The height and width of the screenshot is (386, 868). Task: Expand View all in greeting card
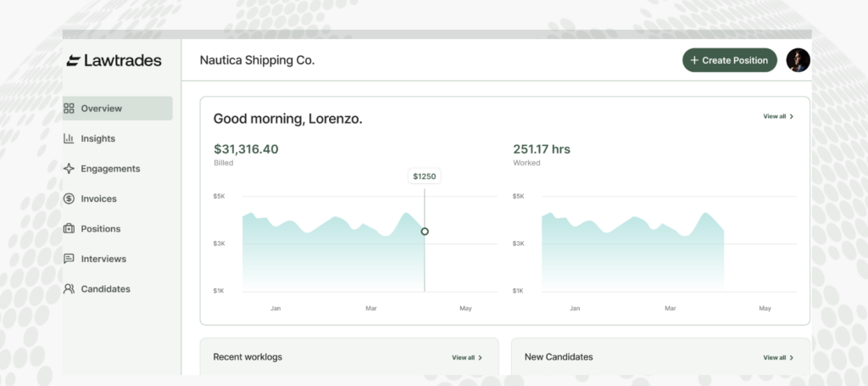(778, 116)
